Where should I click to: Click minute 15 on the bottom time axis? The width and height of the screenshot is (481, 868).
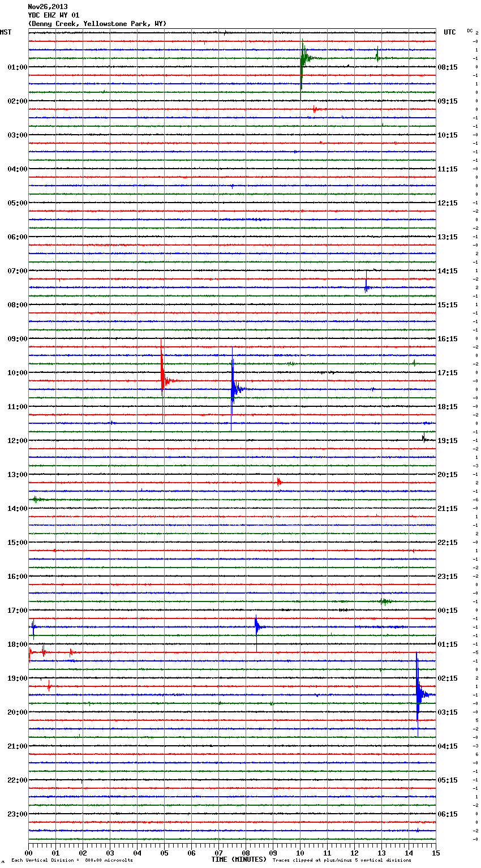[436, 852]
